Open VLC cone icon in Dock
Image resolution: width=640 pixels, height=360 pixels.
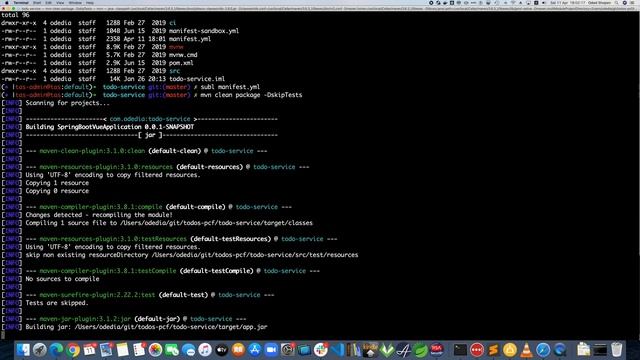527,349
